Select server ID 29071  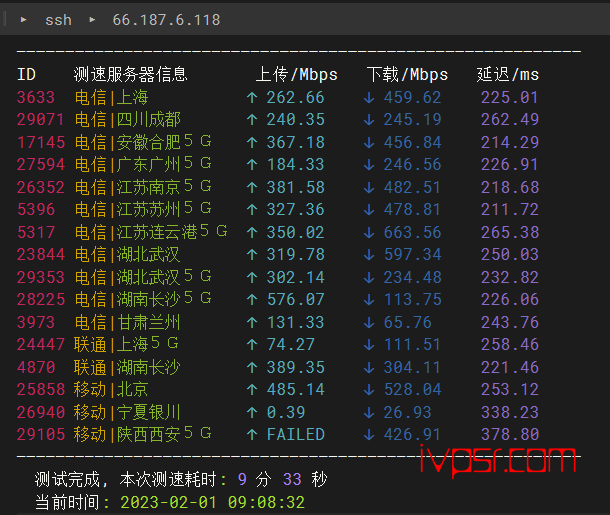pyautogui.click(x=40, y=119)
